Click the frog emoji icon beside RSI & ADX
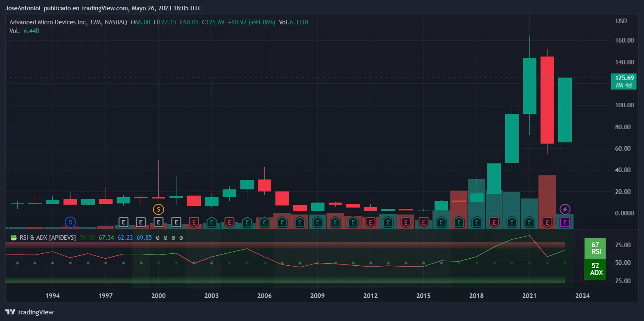 point(13,238)
